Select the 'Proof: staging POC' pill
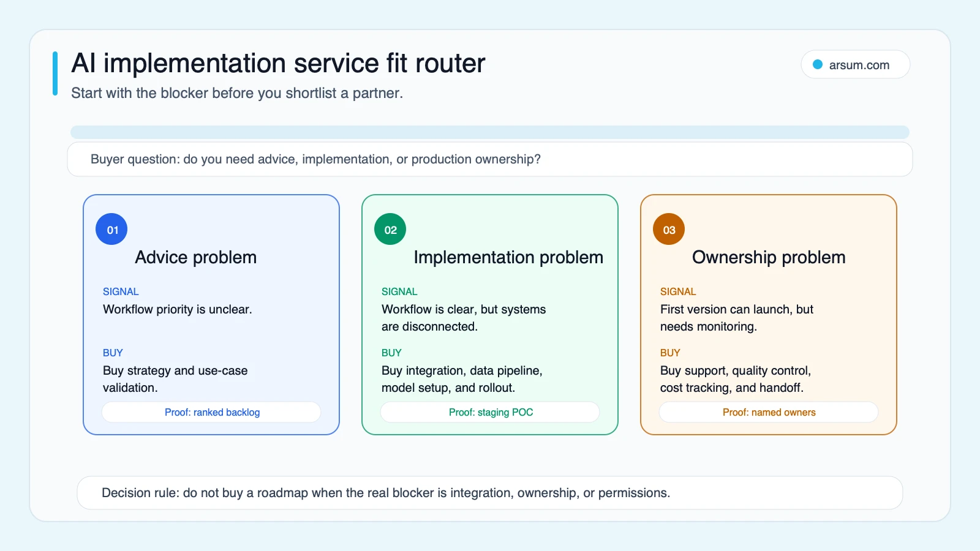 (490, 412)
